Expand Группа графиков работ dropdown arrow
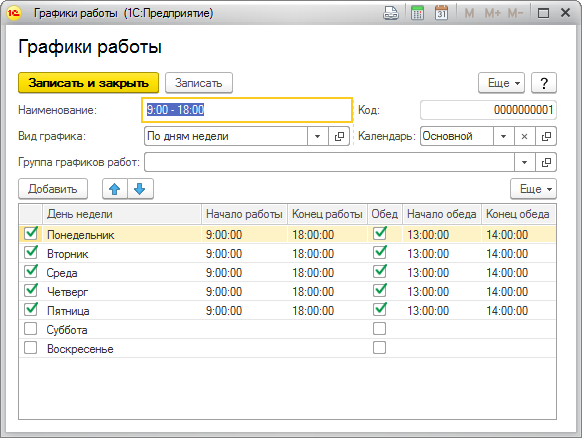582x438 pixels. pos(524,162)
